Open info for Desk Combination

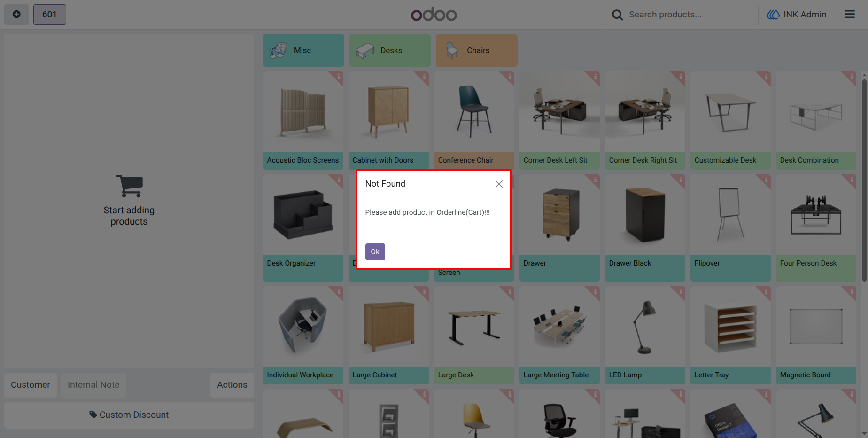click(851, 77)
